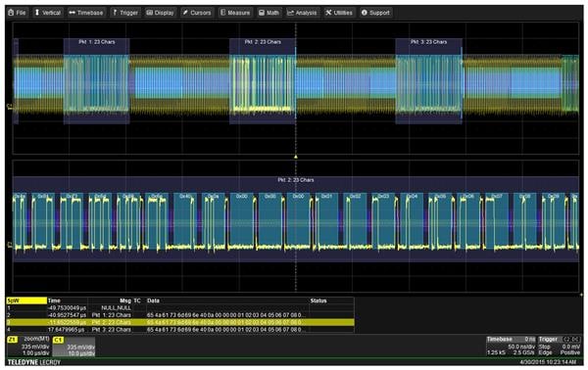Screen dimensions: 588x370
Task: Click the Data column header
Action: [153, 301]
